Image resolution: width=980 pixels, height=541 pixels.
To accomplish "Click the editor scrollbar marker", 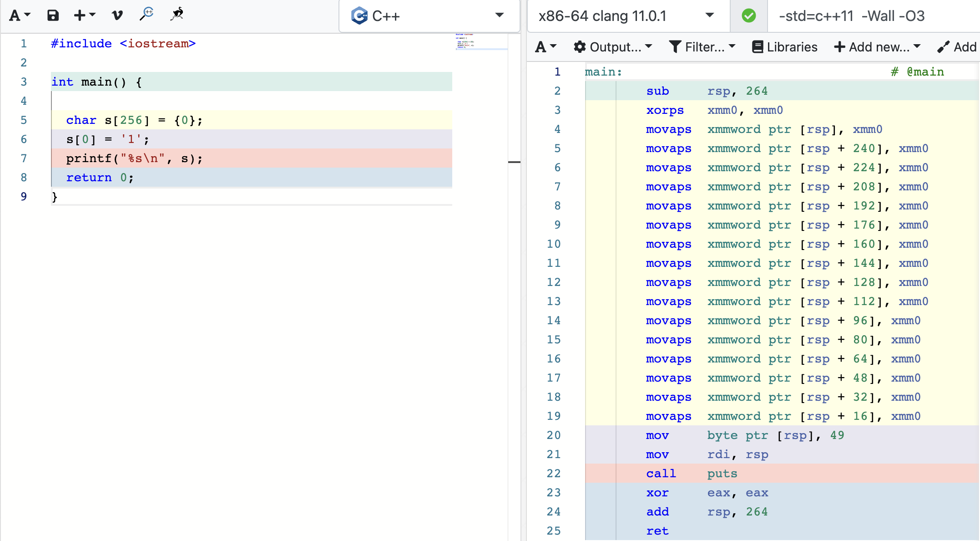I will (x=514, y=162).
